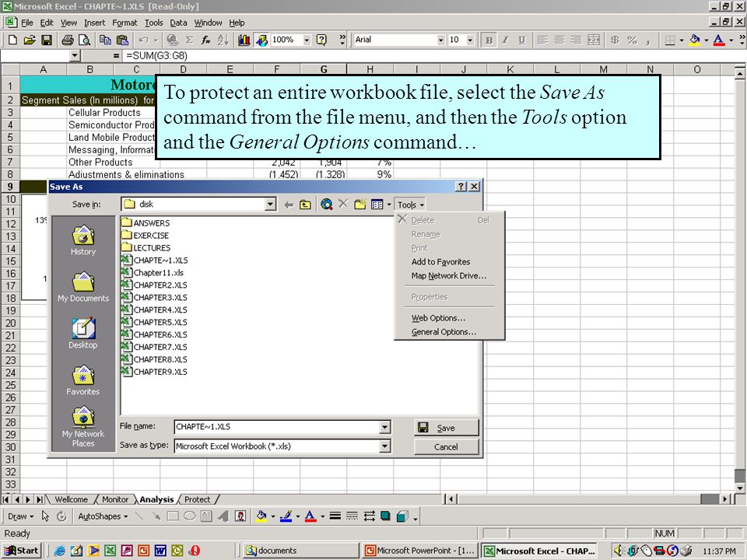Click the Back arrow in Save As dialog

click(289, 205)
